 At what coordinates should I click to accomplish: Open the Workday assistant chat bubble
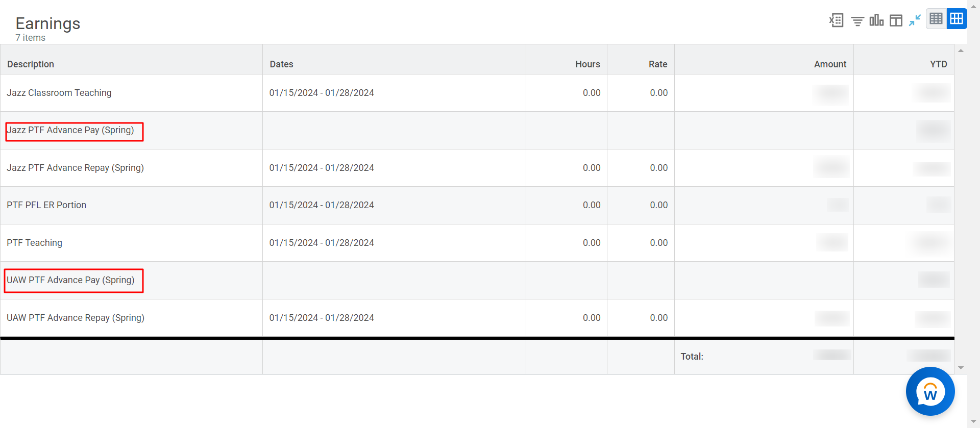point(930,391)
